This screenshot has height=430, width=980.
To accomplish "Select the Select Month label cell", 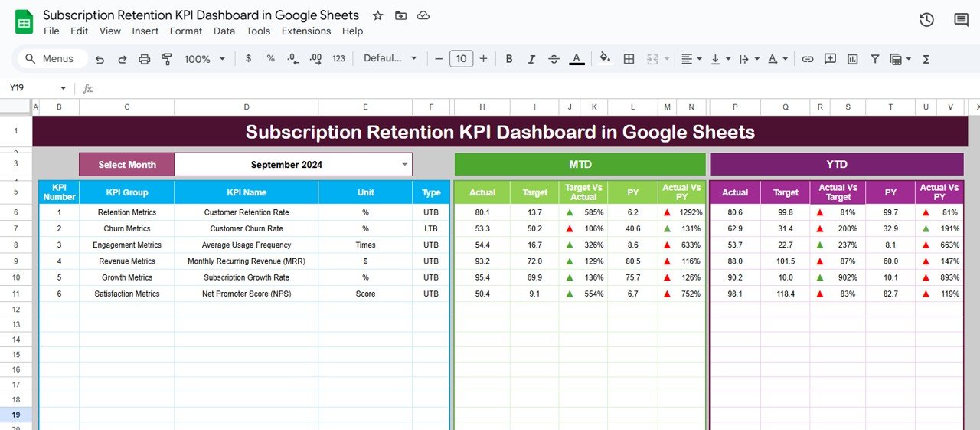I will 127,164.
